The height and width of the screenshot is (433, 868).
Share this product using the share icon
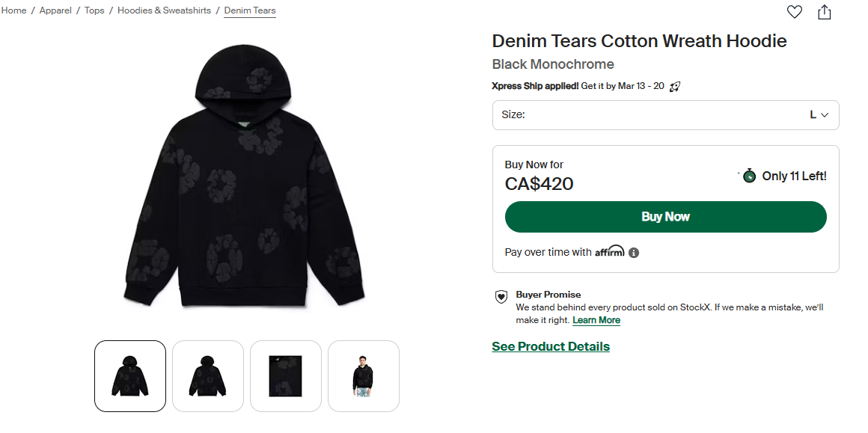pyautogui.click(x=825, y=12)
